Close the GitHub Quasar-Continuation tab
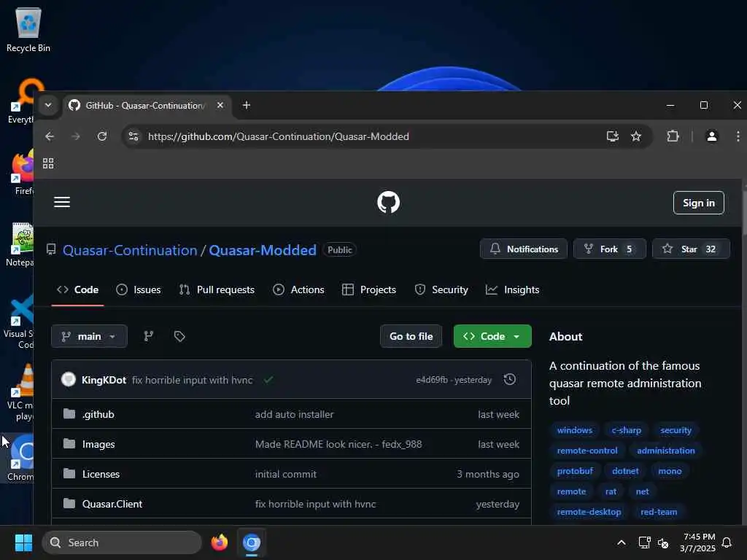Viewport: 747px width, 560px height. pyautogui.click(x=220, y=105)
